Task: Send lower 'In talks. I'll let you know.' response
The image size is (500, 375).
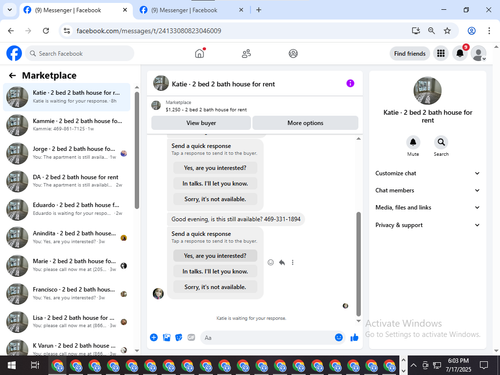Action: click(215, 271)
